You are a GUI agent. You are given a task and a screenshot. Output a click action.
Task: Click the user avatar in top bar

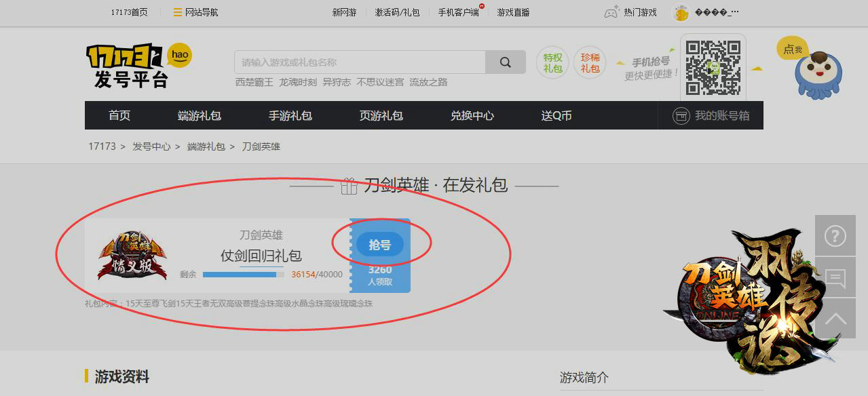[x=681, y=12]
